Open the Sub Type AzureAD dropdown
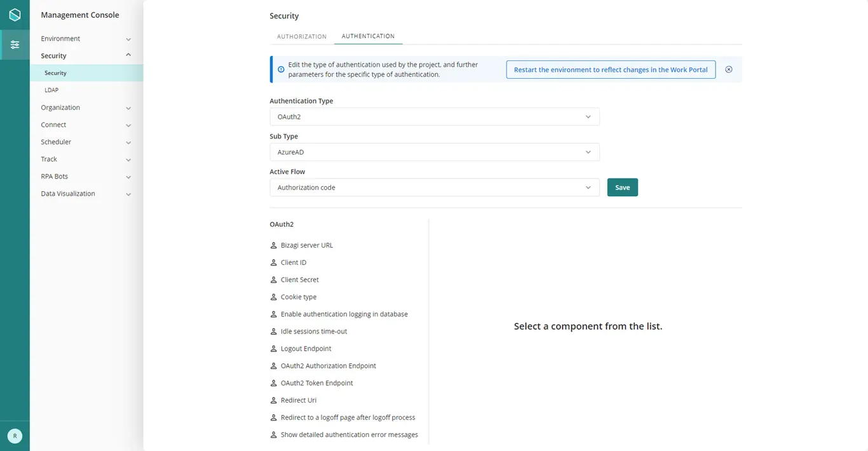 click(435, 152)
